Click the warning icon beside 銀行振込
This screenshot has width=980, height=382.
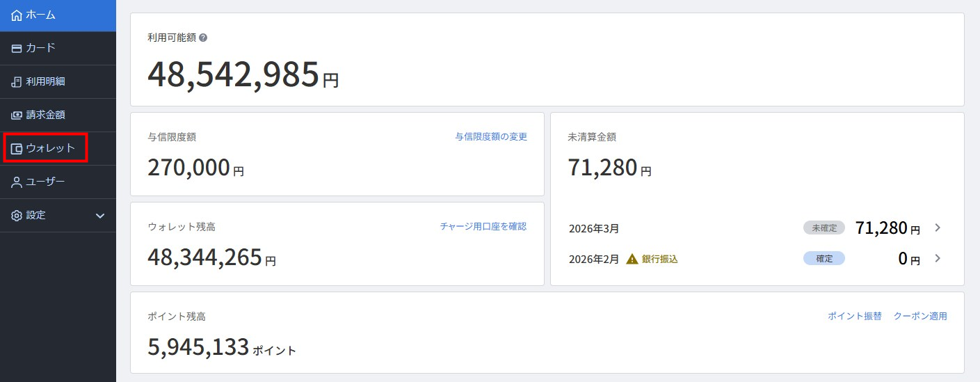632,259
